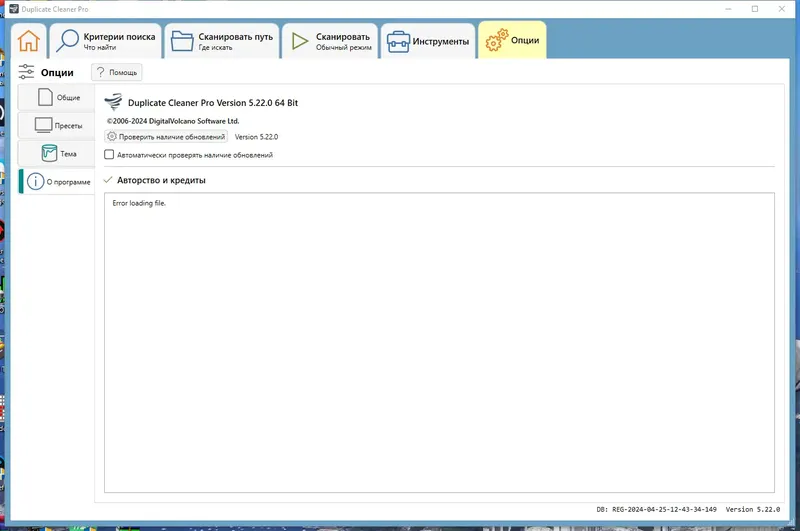Viewport: 800px width, 531px height.
Task: Close the Duplicate Cleaner Pro window
Action: click(x=782, y=9)
